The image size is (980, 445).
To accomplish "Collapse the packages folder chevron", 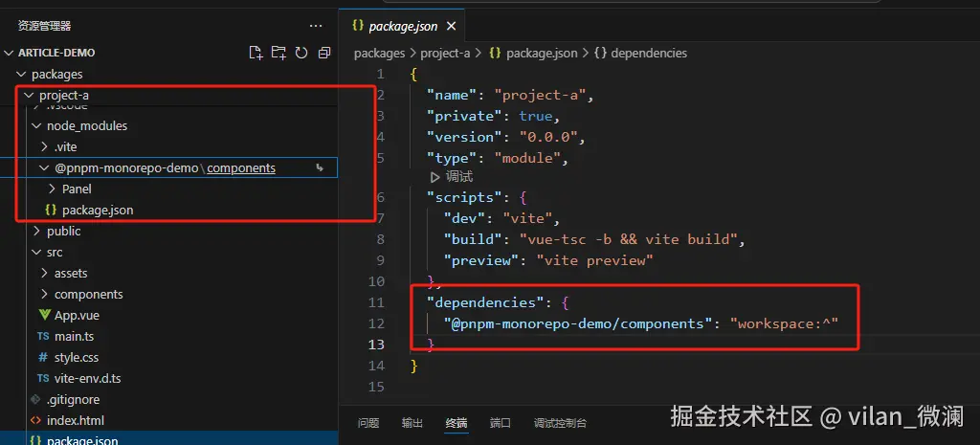I will click(22, 74).
